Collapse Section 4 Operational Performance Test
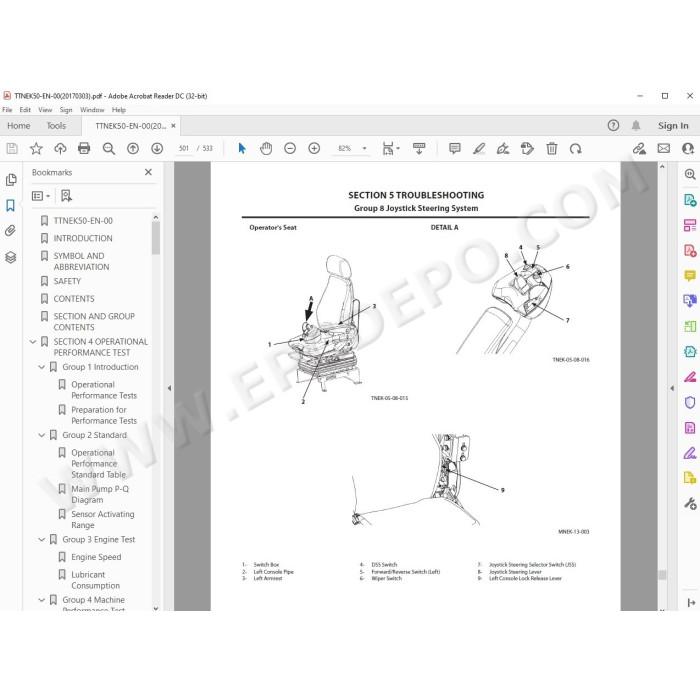Image resolution: width=700 pixels, height=700 pixels. [x=33, y=342]
